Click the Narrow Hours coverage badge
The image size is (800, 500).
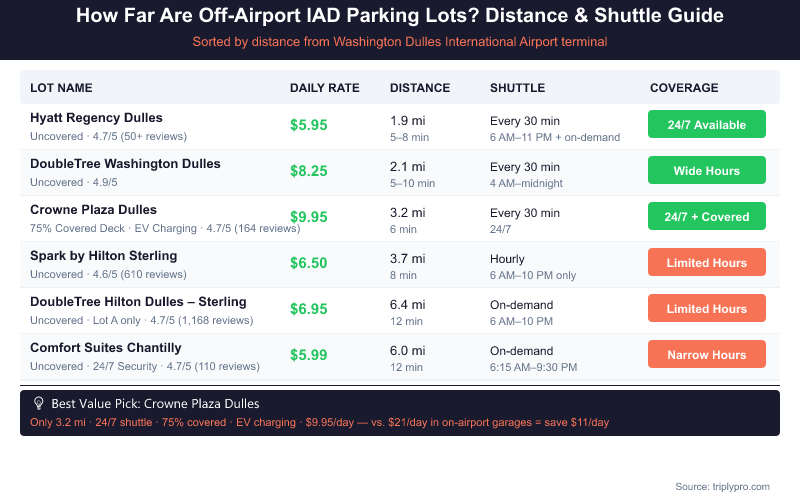706,354
